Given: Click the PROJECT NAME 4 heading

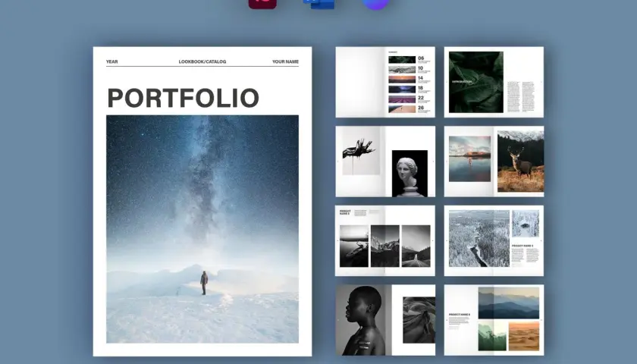Looking at the screenshot, I should tap(522, 246).
